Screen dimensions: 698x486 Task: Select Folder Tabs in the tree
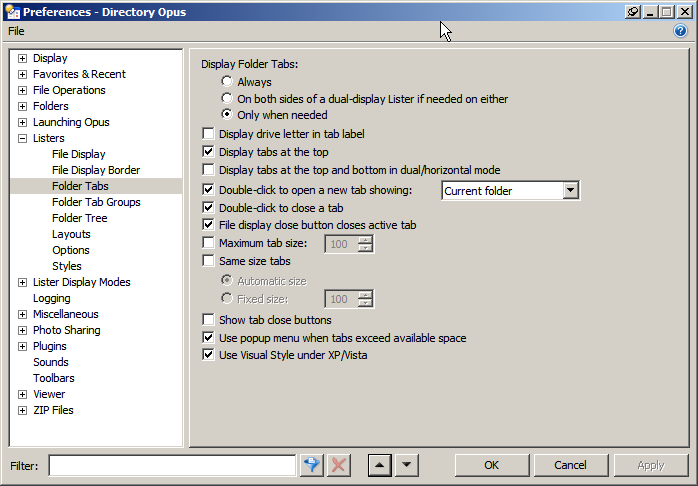point(80,186)
